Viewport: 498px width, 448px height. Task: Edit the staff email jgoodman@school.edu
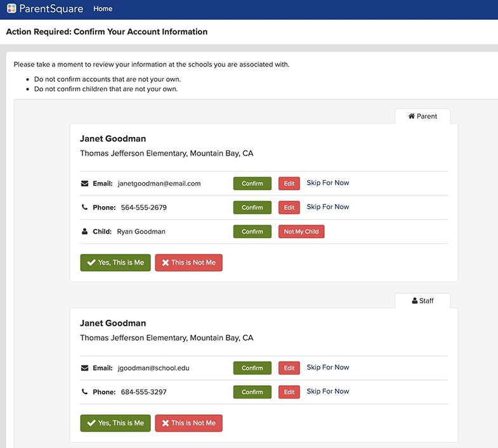coord(289,368)
